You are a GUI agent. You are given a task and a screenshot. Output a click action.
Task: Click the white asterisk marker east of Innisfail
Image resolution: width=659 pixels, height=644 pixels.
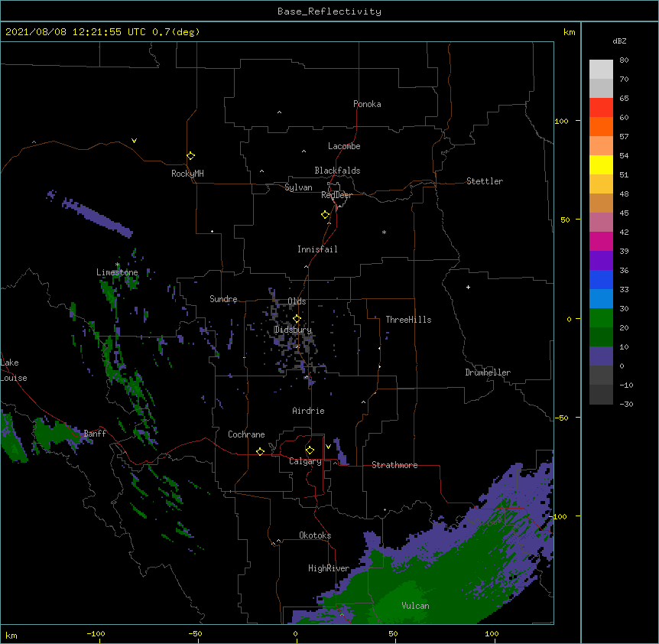[384, 233]
